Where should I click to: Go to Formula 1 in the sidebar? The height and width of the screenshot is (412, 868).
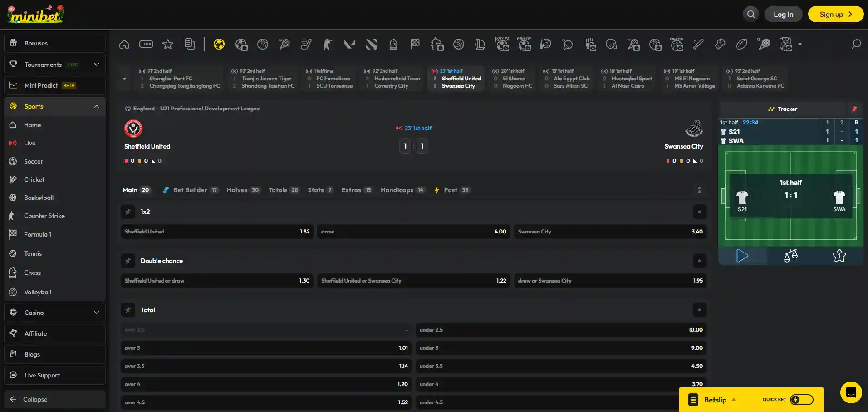tap(55, 234)
